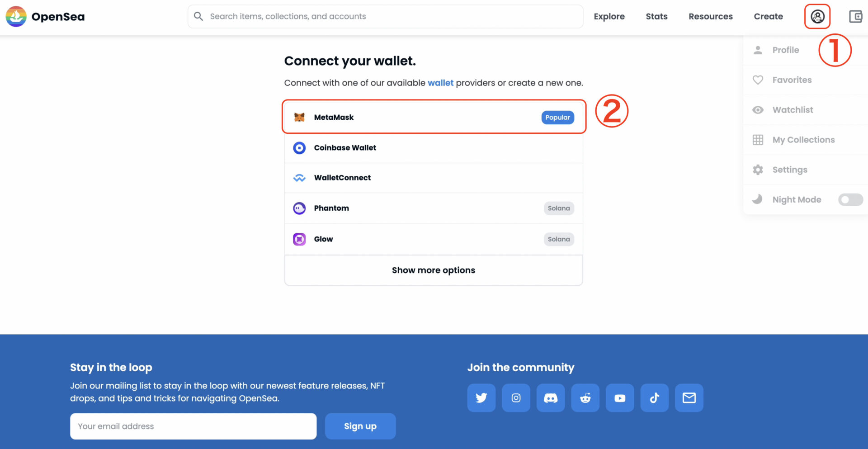Open the Stats menu

656,17
